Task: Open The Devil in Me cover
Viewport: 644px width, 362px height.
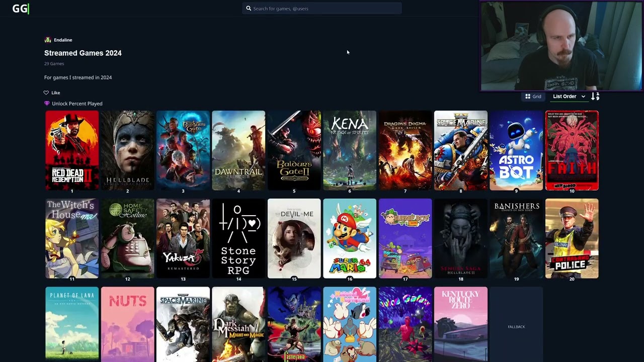Action: [x=294, y=238]
